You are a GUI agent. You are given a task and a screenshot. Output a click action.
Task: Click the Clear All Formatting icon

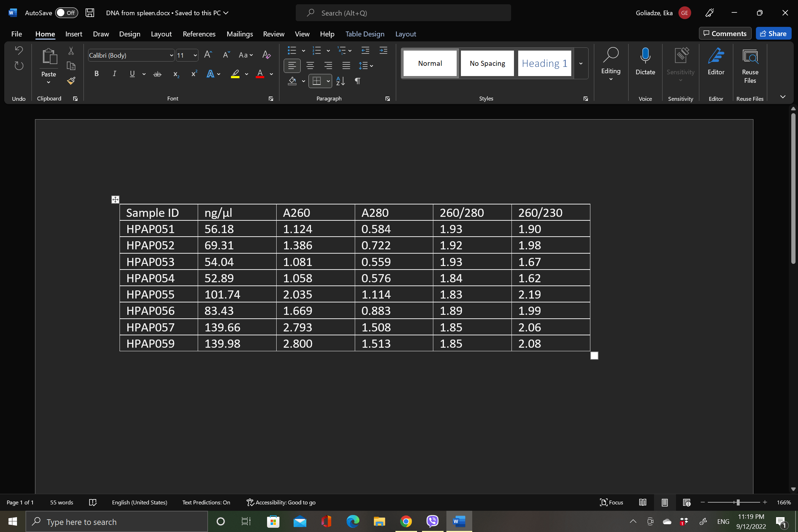(x=266, y=55)
